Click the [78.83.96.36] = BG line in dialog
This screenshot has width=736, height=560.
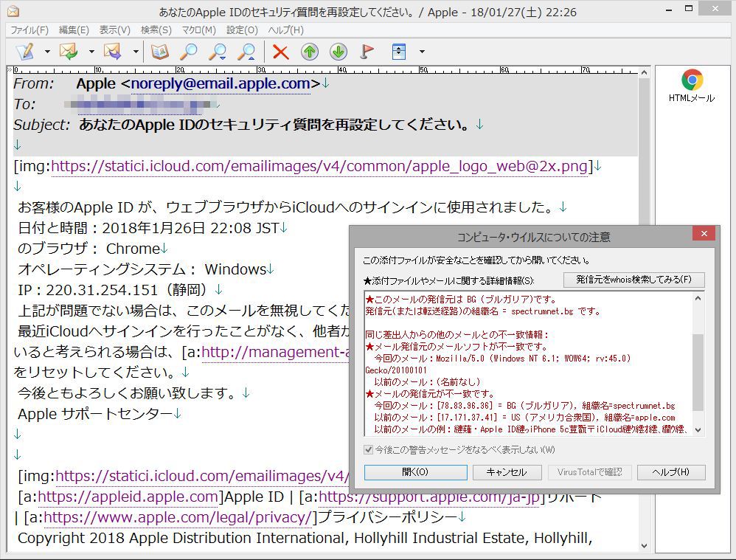point(524,406)
